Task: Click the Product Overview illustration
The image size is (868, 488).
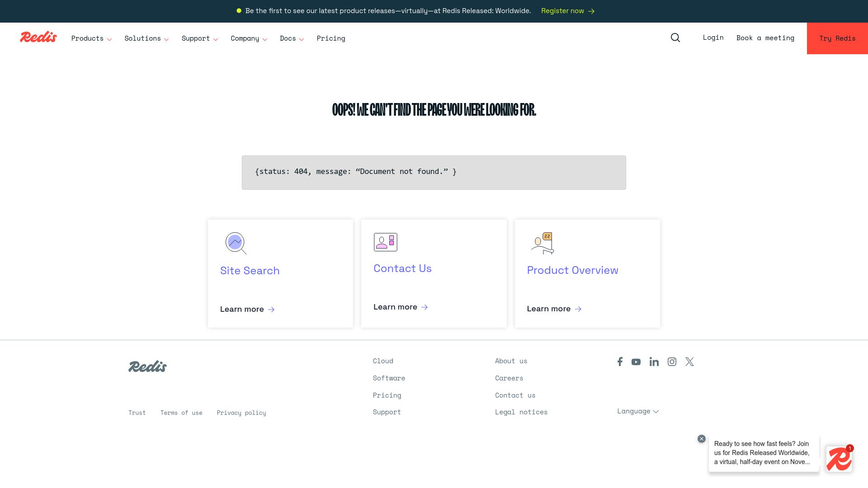Action: click(x=542, y=243)
